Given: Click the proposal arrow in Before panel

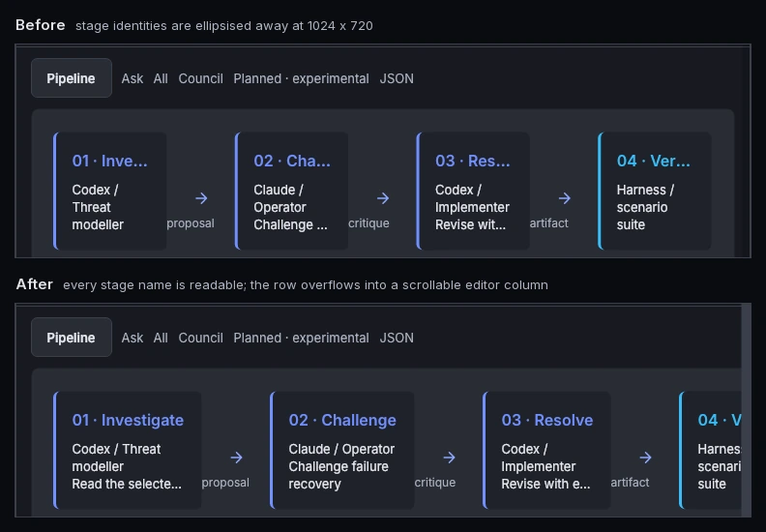Looking at the screenshot, I should (201, 198).
